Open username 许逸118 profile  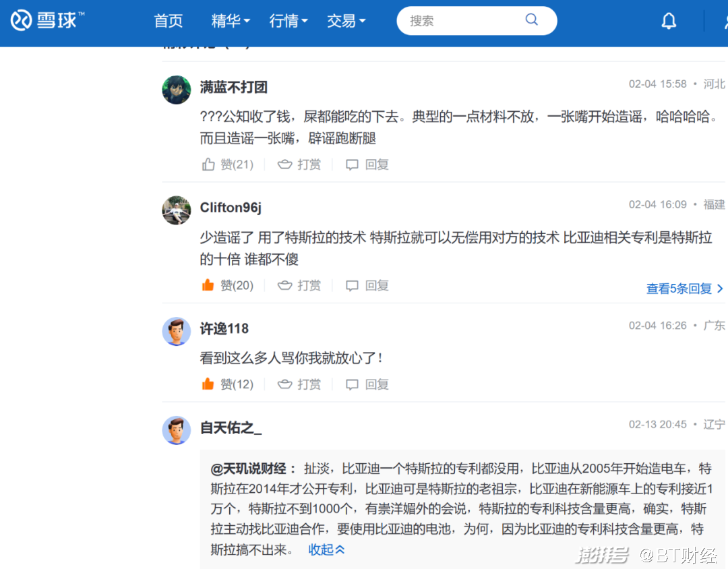(x=224, y=328)
